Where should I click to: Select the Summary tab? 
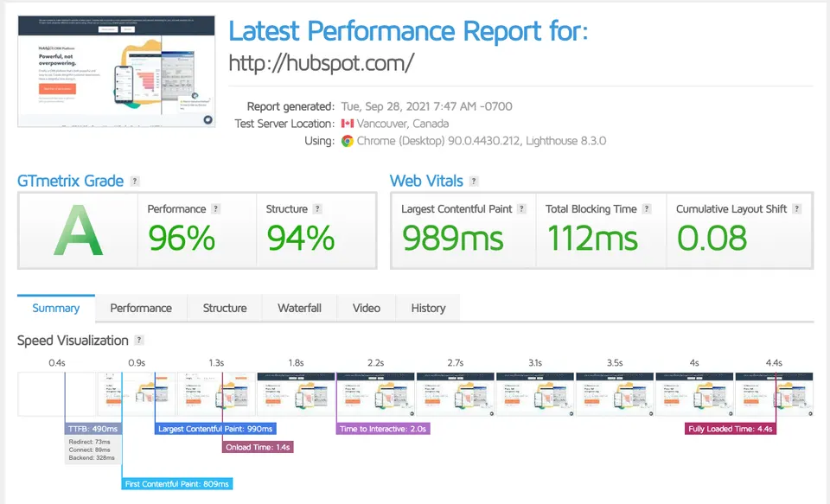(56, 308)
